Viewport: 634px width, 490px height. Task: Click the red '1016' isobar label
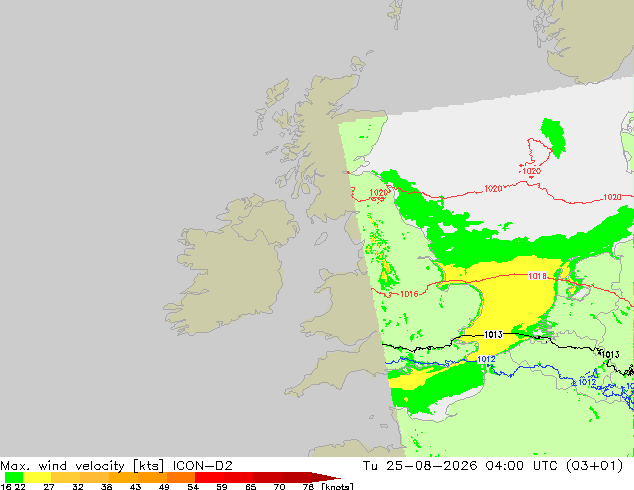[x=409, y=294]
